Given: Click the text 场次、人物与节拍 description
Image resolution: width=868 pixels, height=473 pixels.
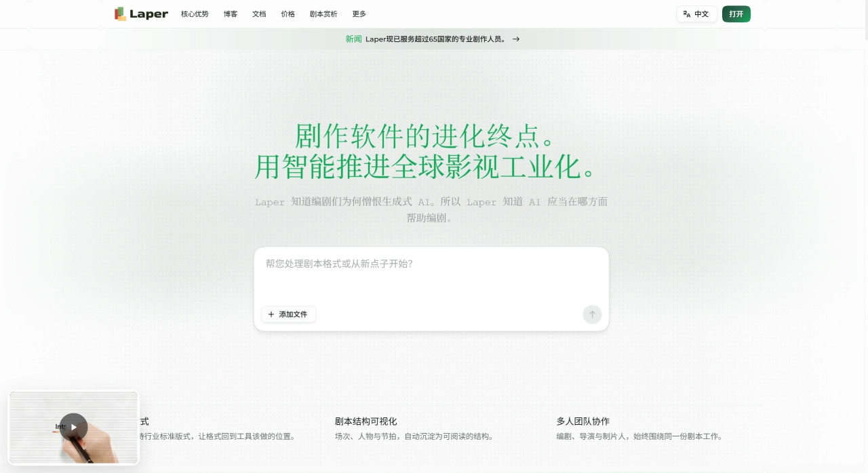Looking at the screenshot, I should [x=414, y=436].
